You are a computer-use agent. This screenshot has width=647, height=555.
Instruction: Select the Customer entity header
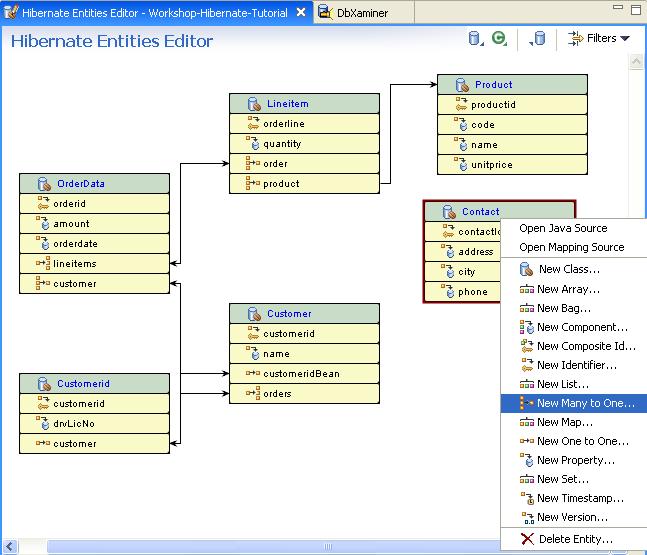pyautogui.click(x=304, y=314)
